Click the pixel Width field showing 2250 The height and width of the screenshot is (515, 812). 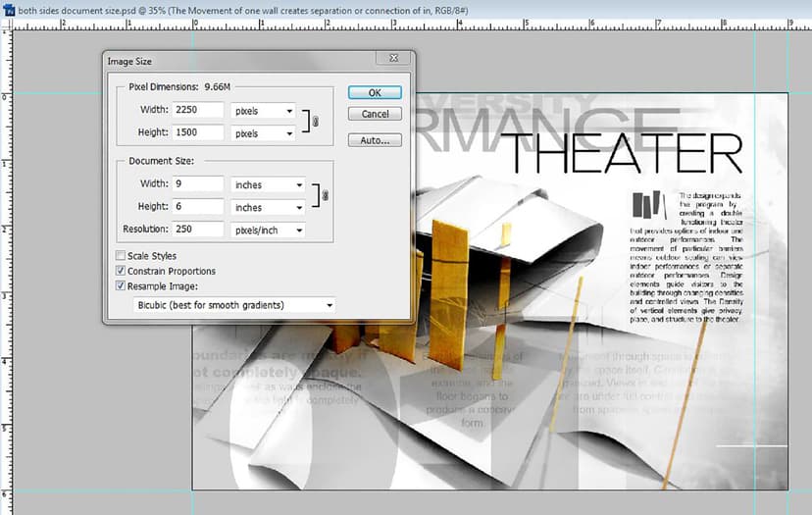(x=197, y=110)
